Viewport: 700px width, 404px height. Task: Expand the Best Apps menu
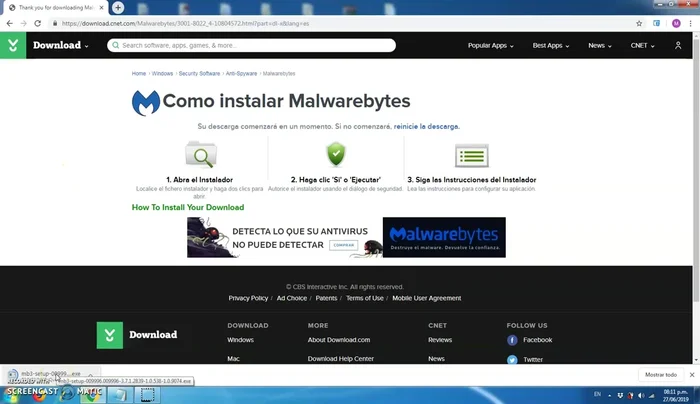pos(550,46)
